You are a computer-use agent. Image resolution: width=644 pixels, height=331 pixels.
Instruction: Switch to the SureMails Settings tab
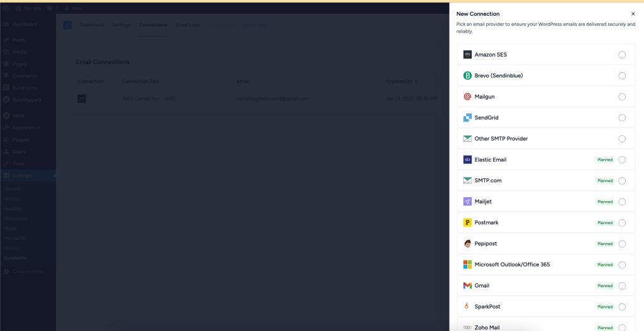[x=121, y=25]
